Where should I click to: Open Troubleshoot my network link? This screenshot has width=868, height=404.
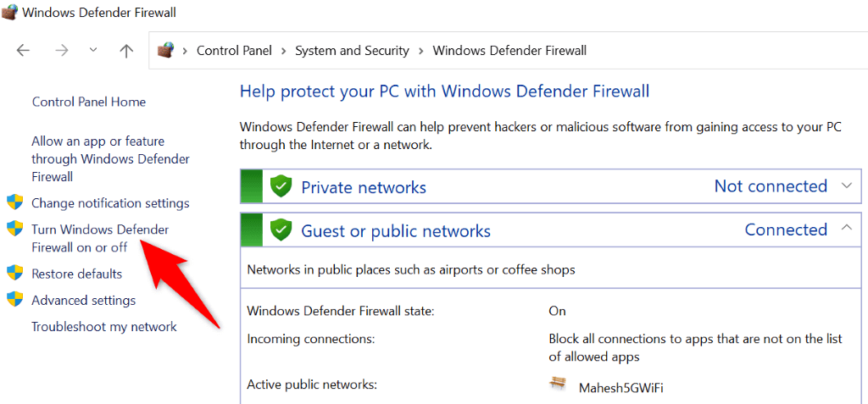coord(104,327)
